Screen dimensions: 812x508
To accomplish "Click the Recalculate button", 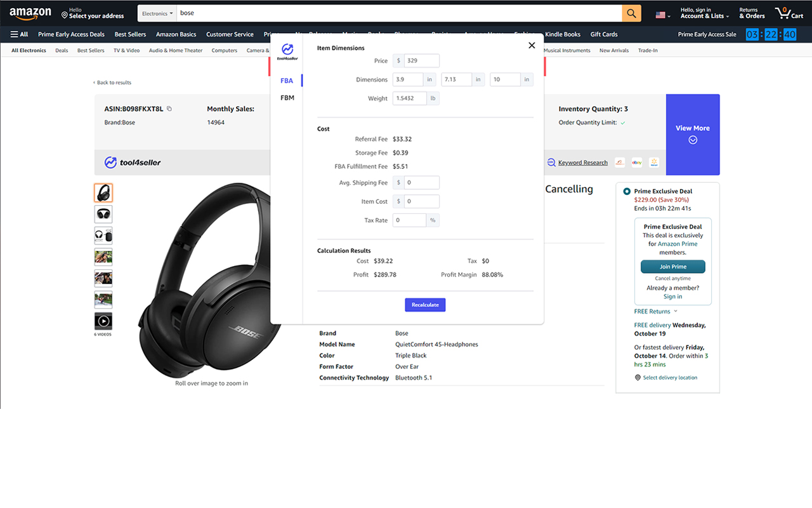I will click(x=426, y=305).
